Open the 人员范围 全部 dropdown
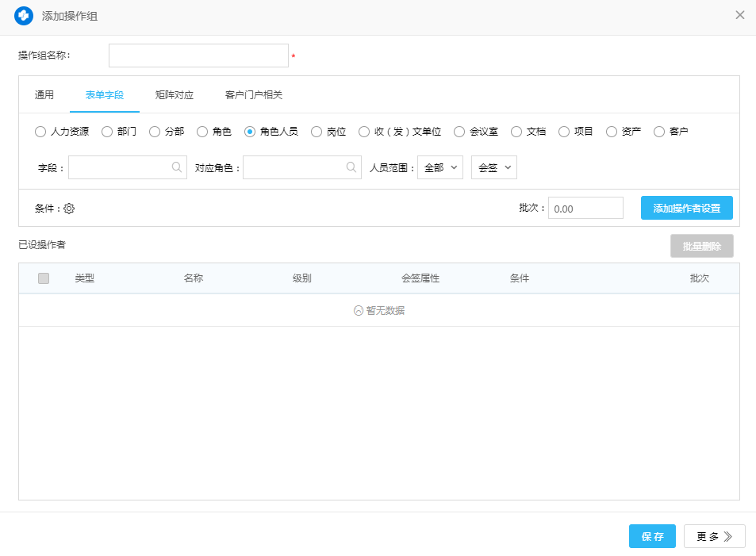Image resolution: width=756 pixels, height=556 pixels. [440, 167]
